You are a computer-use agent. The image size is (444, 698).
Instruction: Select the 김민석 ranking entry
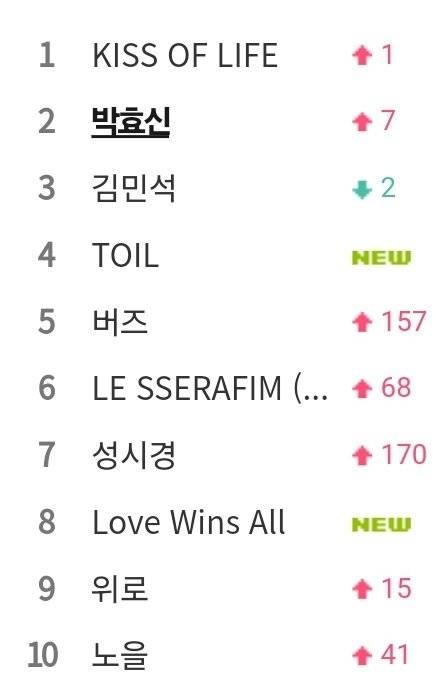[x=133, y=188]
